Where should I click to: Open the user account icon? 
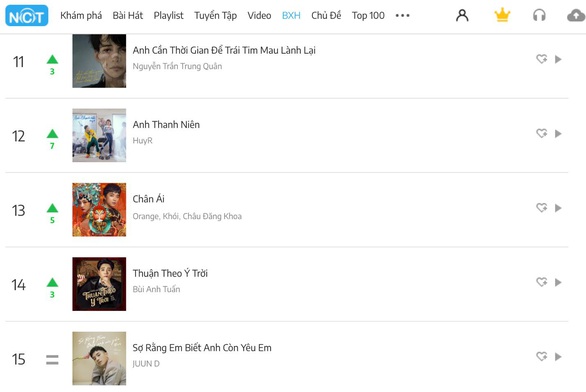(x=462, y=15)
